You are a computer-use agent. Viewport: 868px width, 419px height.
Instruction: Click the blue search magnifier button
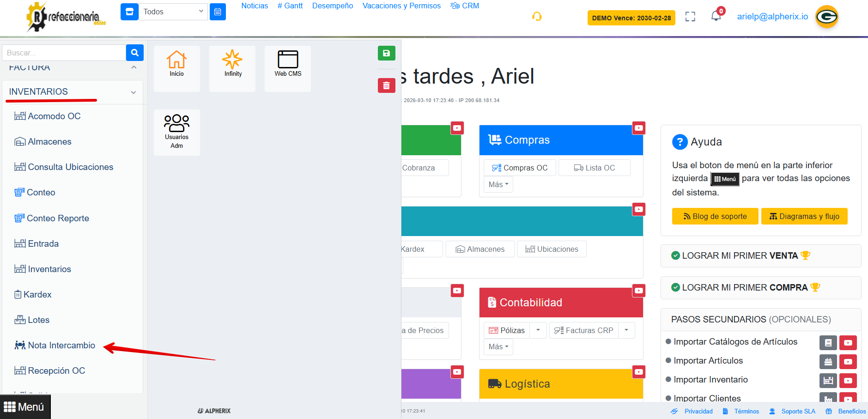[x=134, y=53]
